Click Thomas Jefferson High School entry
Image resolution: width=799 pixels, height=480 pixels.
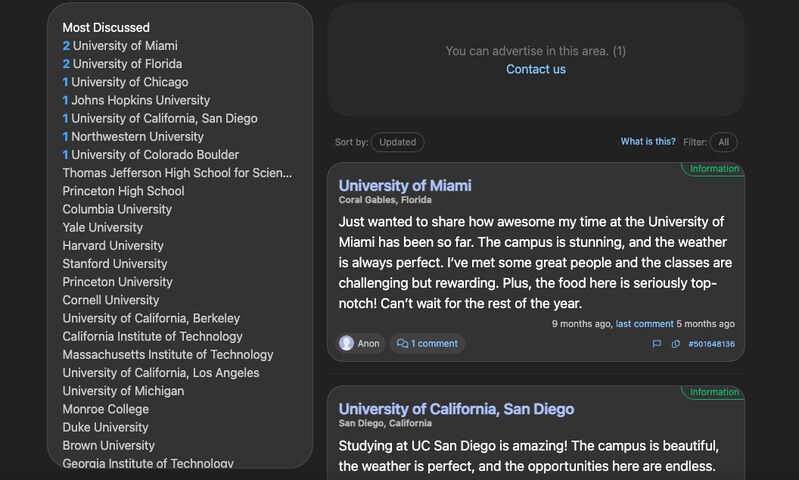[177, 173]
